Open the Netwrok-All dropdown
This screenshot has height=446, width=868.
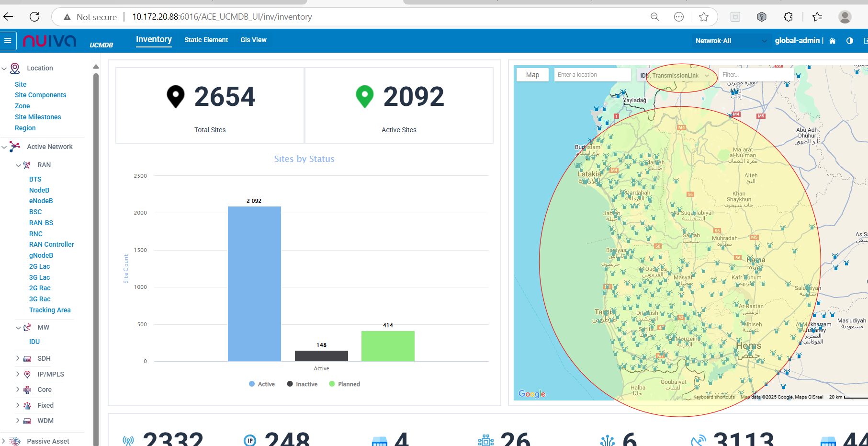tap(730, 41)
